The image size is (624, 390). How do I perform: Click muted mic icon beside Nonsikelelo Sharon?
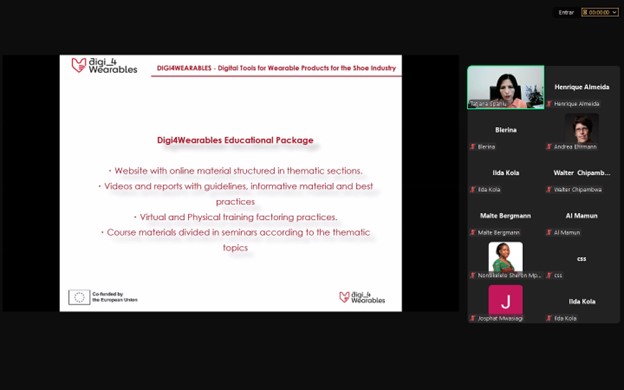pyautogui.click(x=473, y=275)
